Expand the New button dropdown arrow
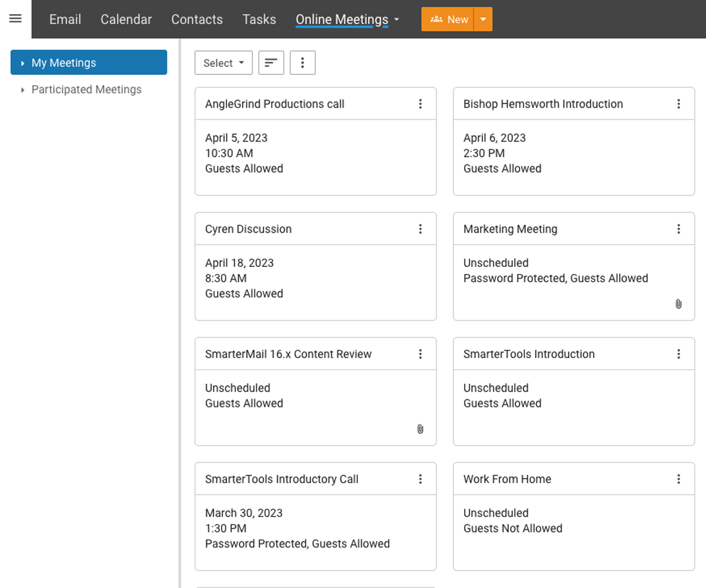The width and height of the screenshot is (706, 588). coord(483,19)
